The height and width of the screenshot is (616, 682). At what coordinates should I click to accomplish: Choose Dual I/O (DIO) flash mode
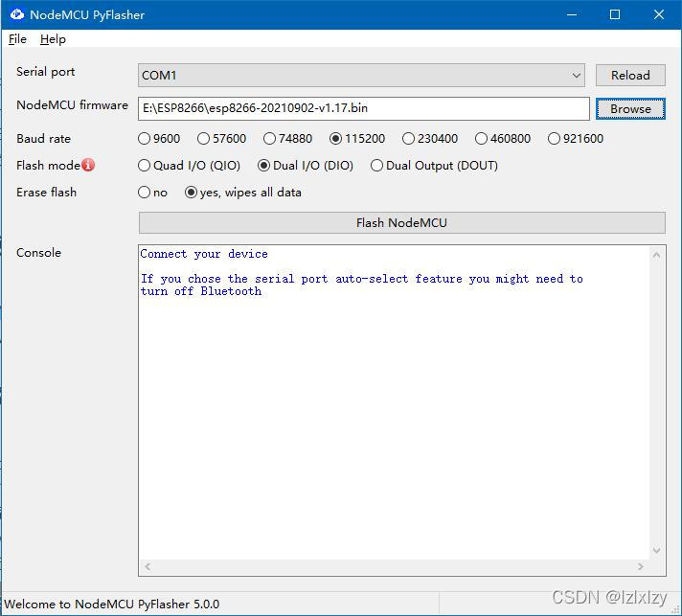pyautogui.click(x=306, y=166)
